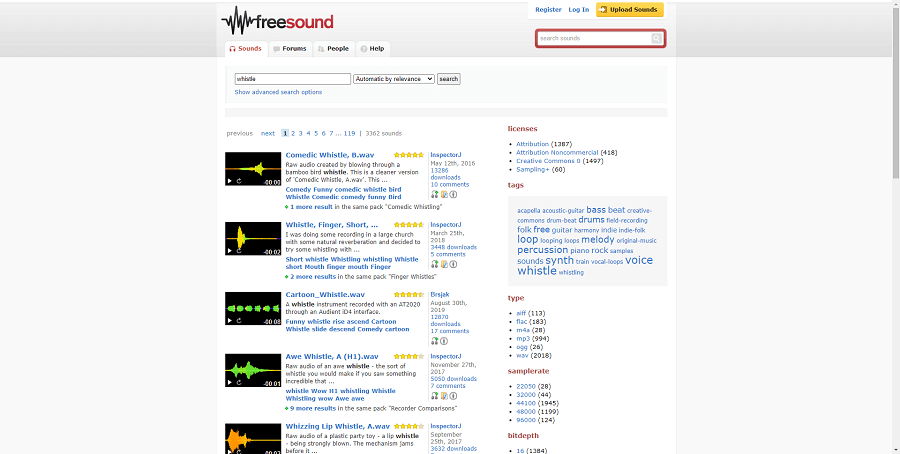Filter by Creative Commons 0 license
Viewport: 900px width, 454px height.
click(548, 161)
